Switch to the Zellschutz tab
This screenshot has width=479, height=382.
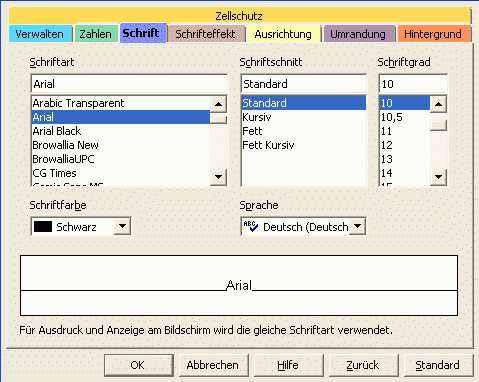(239, 16)
